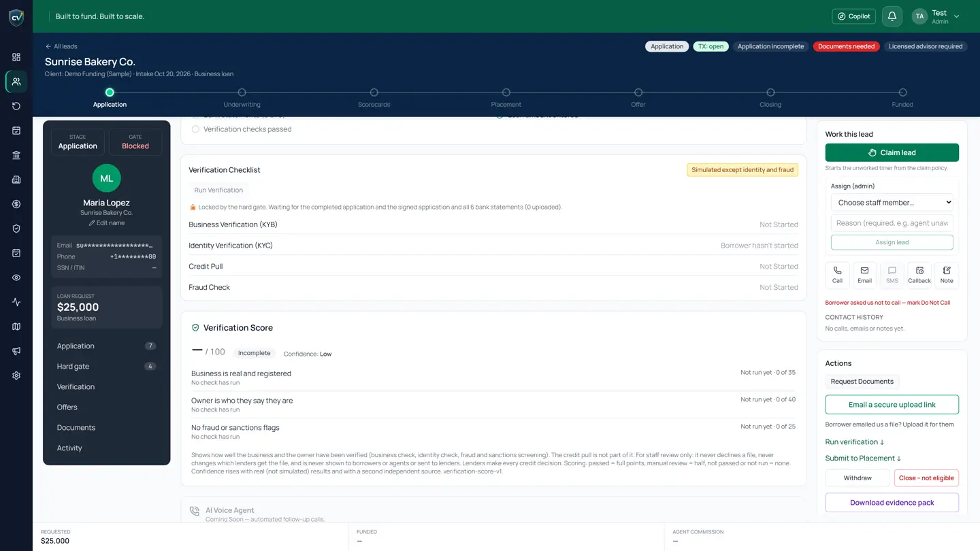Toggle the Verification checks passed circle

pos(195,129)
